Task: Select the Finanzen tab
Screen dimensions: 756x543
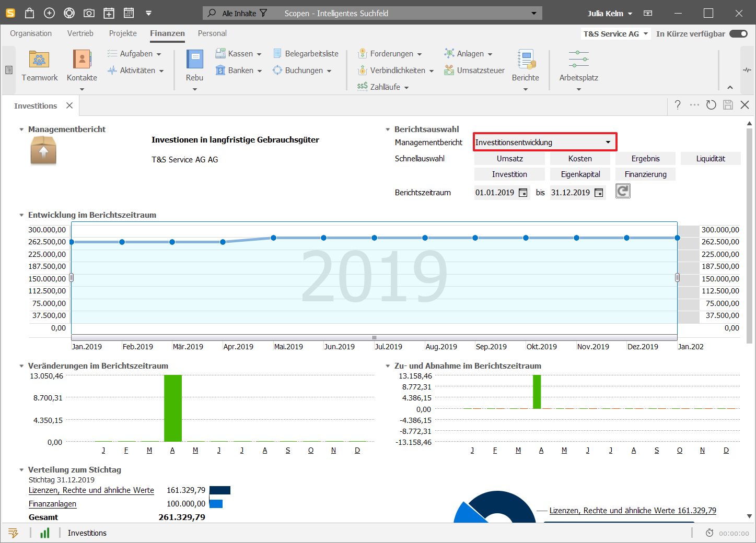Action: tap(167, 33)
